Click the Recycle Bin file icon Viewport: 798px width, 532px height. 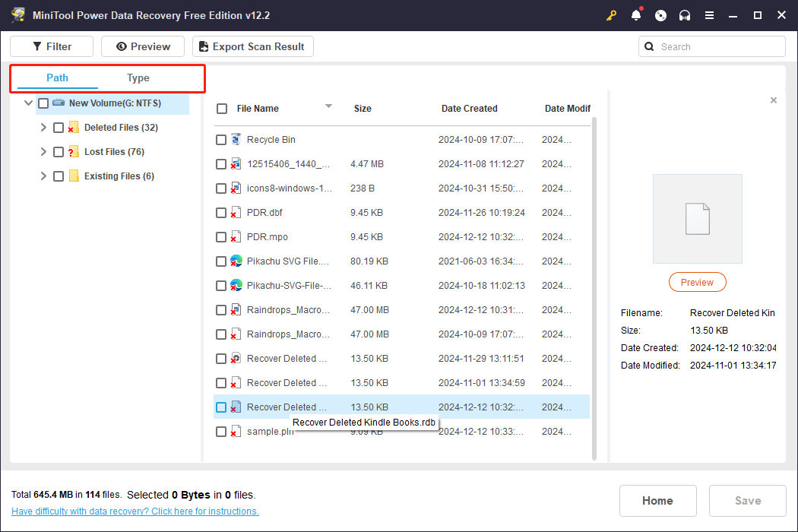click(236, 140)
